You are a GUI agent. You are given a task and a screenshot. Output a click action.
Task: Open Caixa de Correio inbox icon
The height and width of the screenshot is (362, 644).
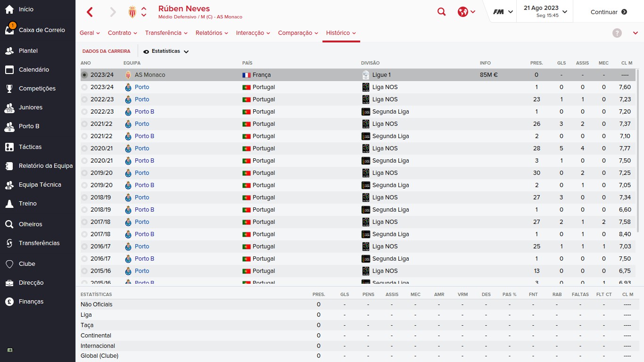tap(9, 30)
